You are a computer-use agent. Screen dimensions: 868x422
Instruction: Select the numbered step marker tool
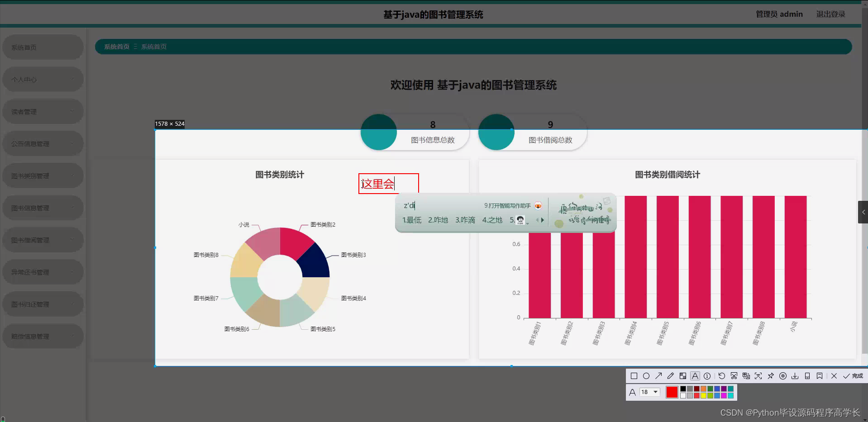pyautogui.click(x=707, y=376)
